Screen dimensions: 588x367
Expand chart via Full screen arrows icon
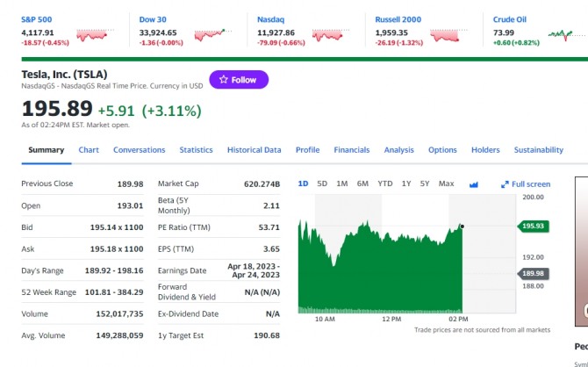tap(505, 184)
